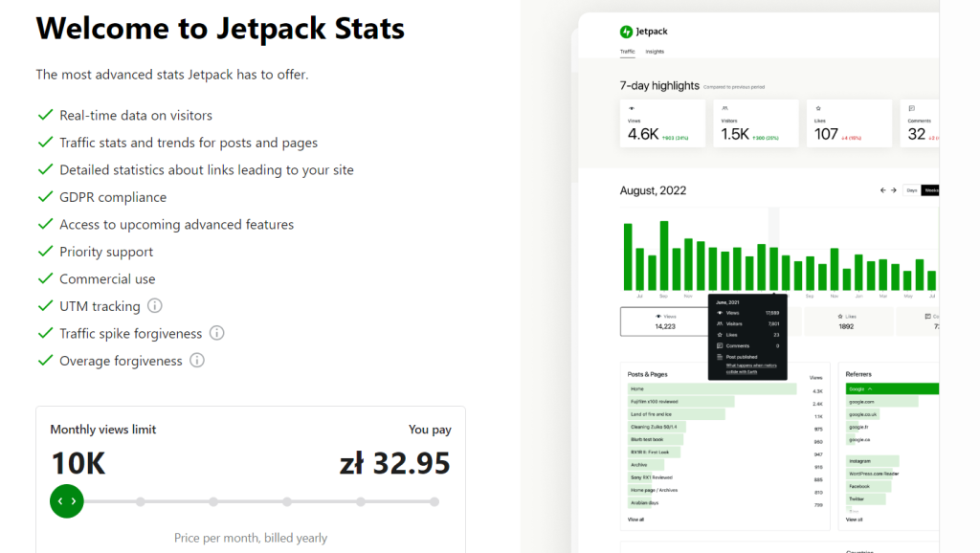Click the Overage forgiveness info icon
The image size is (980, 553).
[x=197, y=361]
